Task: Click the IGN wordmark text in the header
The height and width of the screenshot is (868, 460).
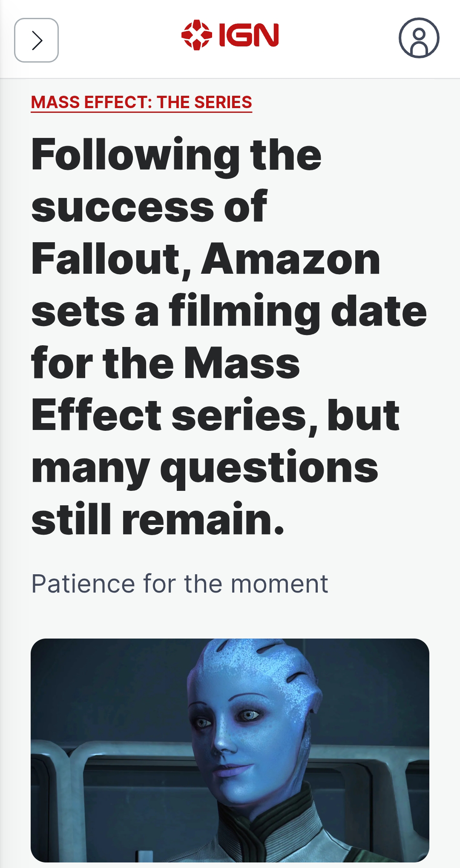Action: tap(249, 35)
